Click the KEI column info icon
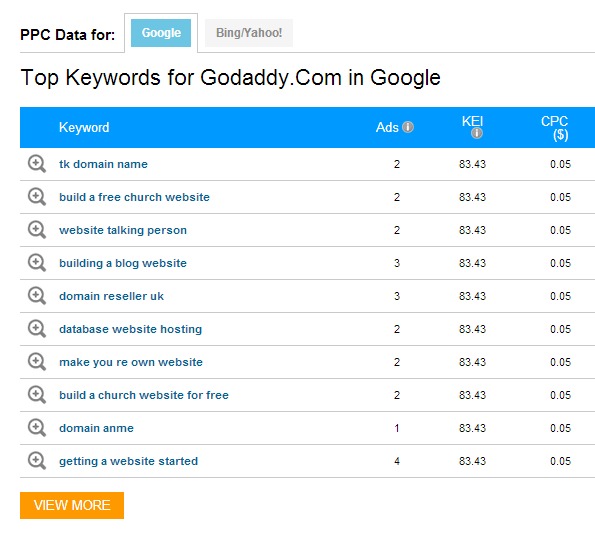 click(x=477, y=133)
